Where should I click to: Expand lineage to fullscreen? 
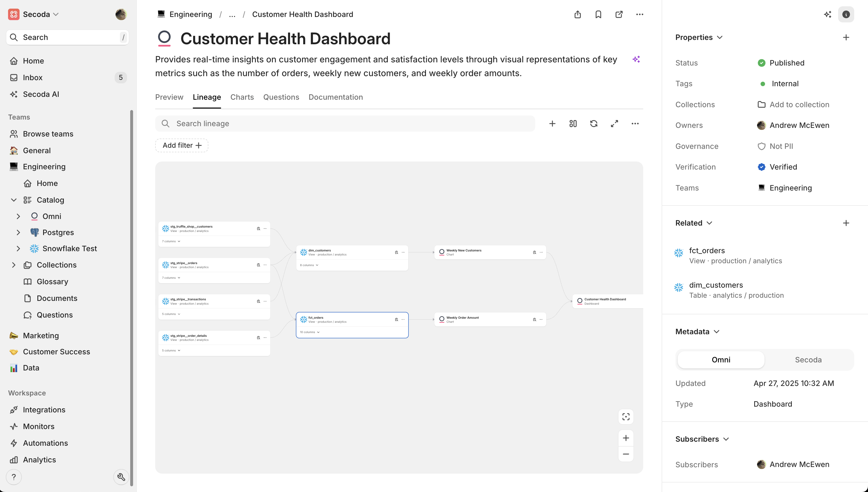tap(614, 124)
